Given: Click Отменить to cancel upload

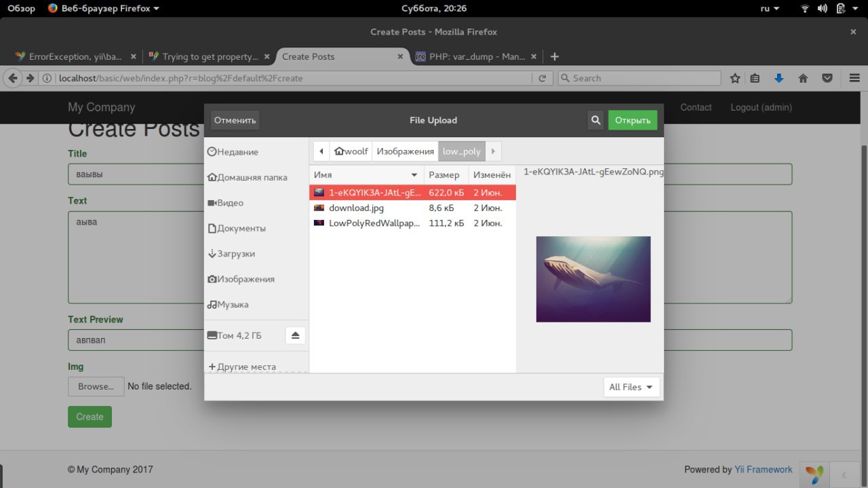Looking at the screenshot, I should (235, 120).
